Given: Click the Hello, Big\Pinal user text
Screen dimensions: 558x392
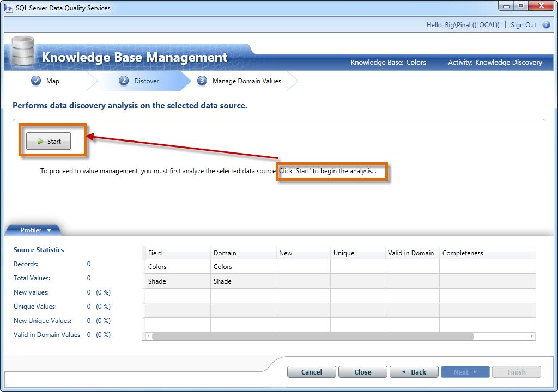Looking at the screenshot, I should click(463, 25).
